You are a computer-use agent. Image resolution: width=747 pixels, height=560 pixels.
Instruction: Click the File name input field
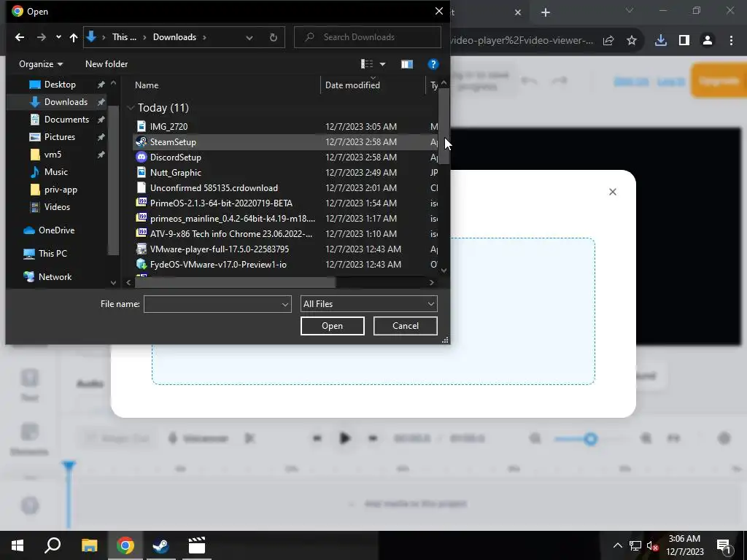[x=212, y=304]
